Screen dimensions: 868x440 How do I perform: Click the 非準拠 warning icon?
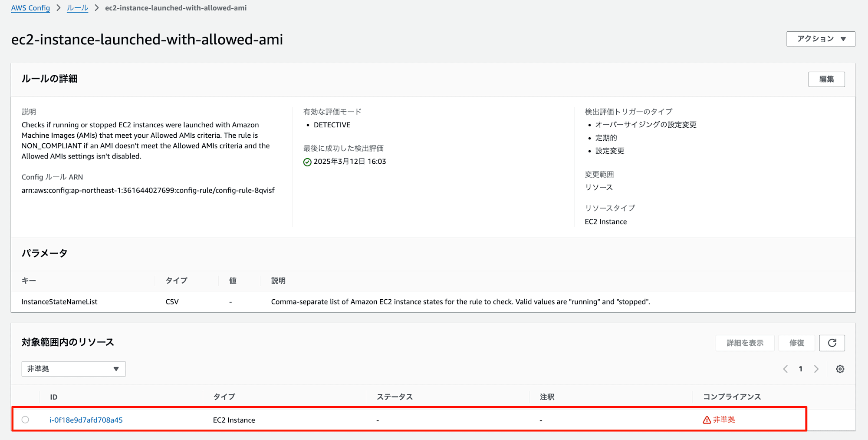click(707, 420)
